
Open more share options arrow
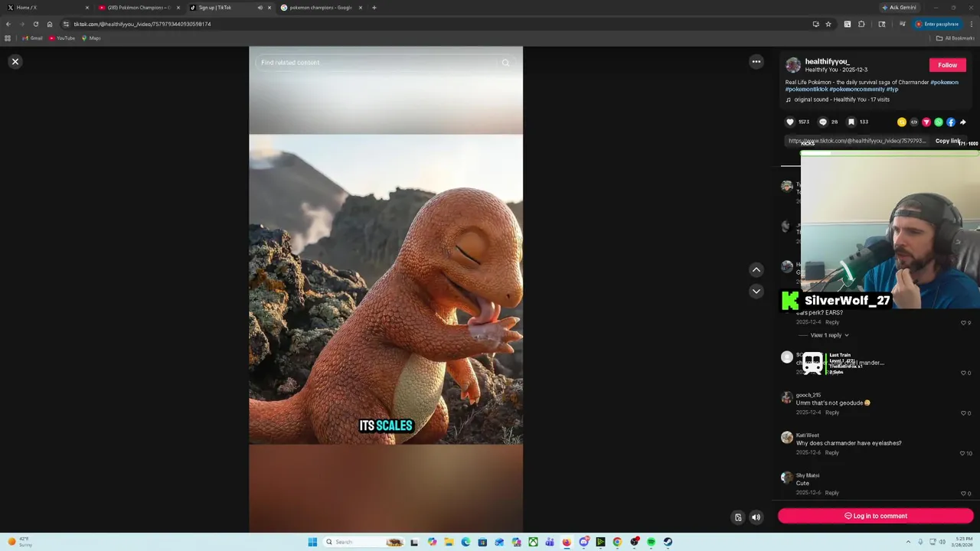(963, 122)
